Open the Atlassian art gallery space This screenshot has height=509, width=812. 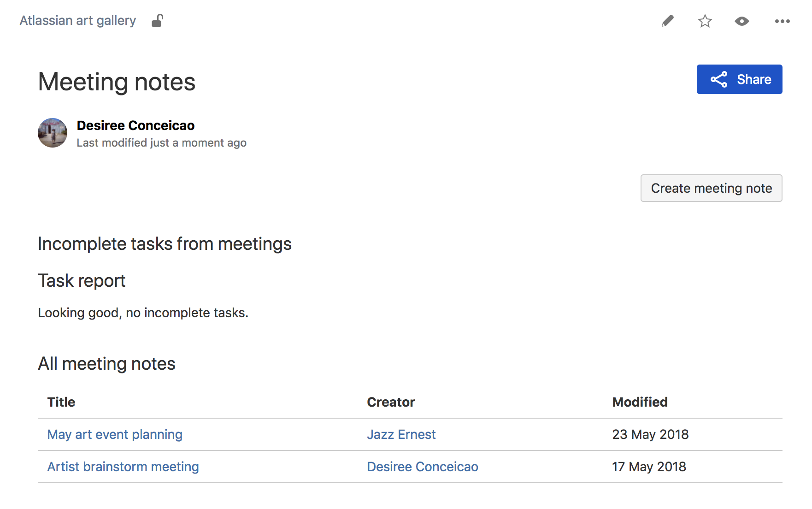77,20
